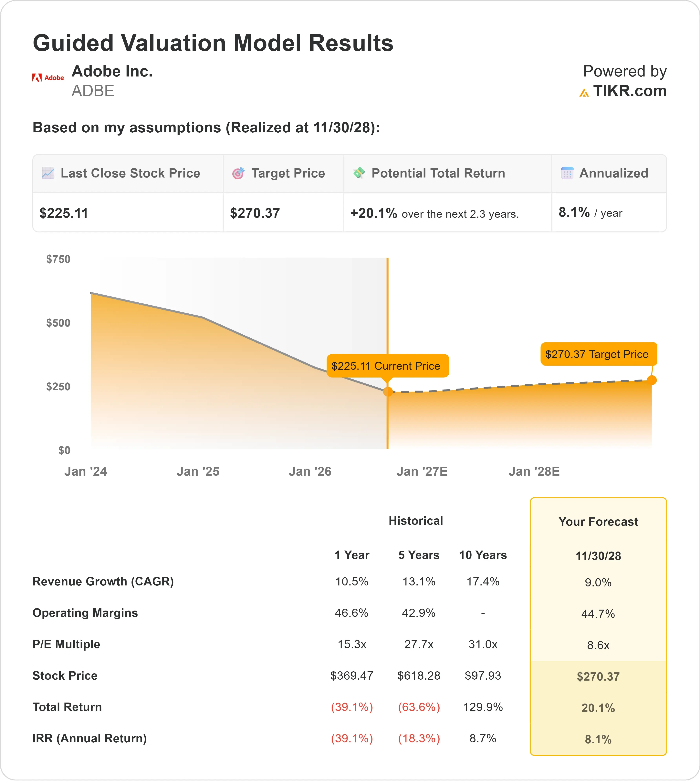Open the TIKR.com link
Image resolution: width=700 pixels, height=781 pixels.
pos(630,91)
